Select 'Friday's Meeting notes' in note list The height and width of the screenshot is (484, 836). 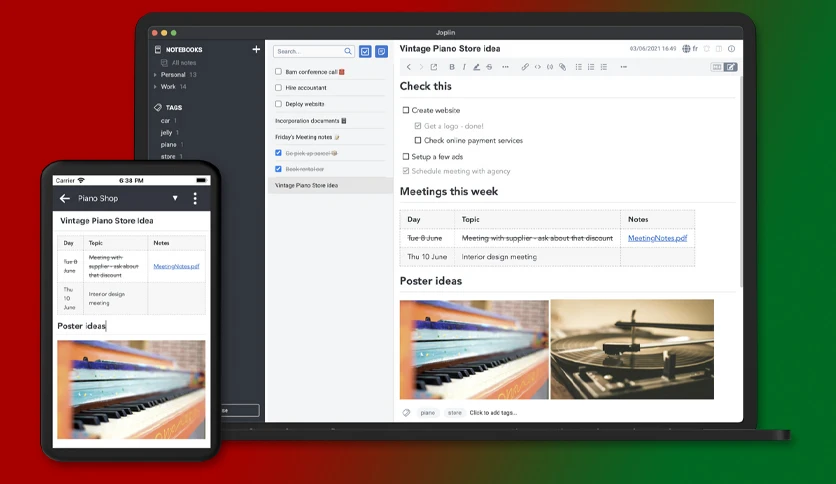[303, 137]
